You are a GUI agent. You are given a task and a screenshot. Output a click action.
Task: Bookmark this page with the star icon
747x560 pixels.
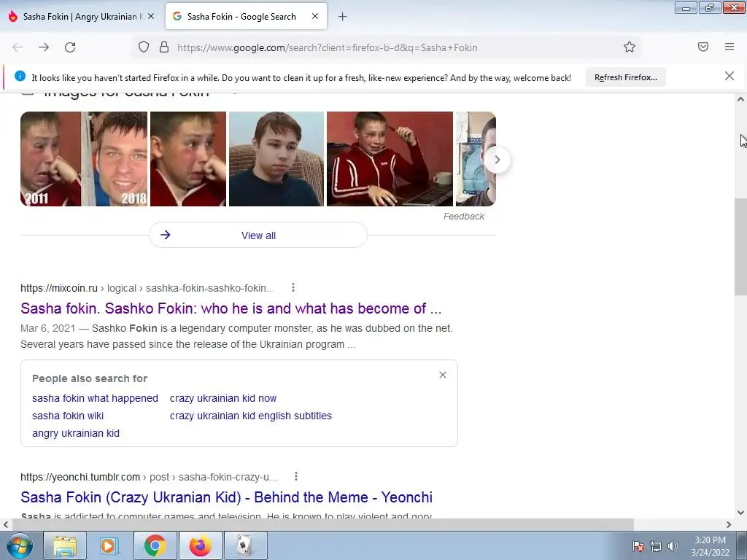tap(630, 47)
